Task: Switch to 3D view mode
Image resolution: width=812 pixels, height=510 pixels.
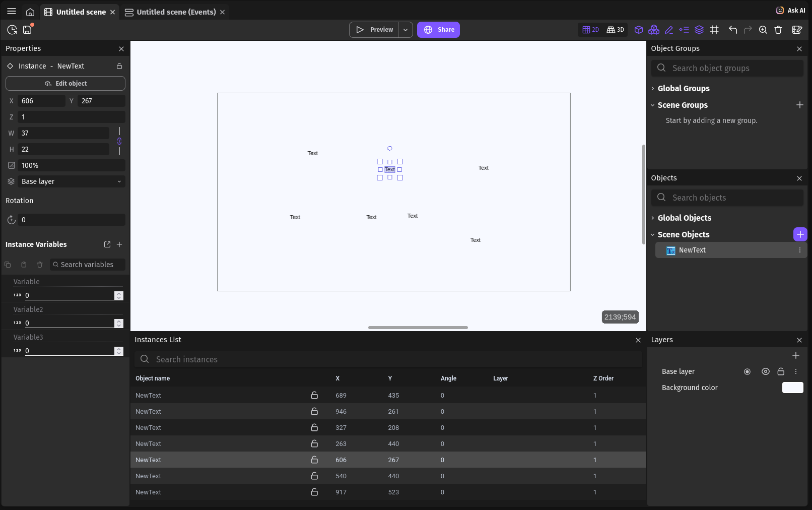Action: 616,30
